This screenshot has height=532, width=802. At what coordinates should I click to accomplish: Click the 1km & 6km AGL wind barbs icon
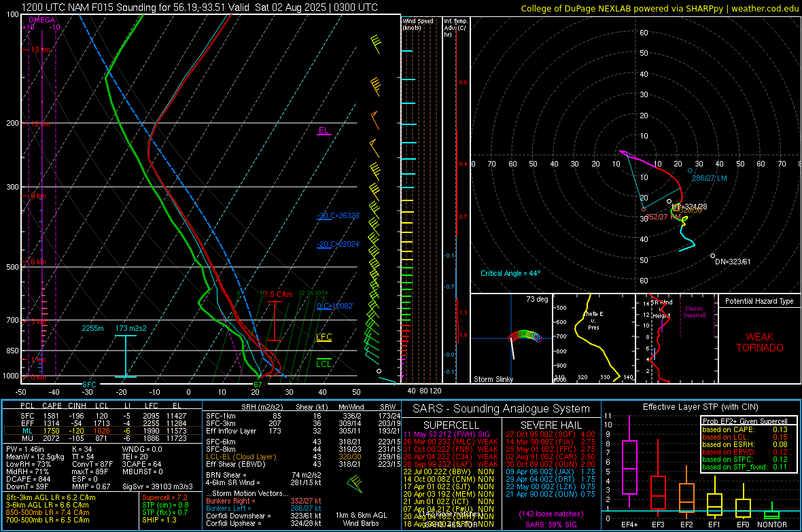coord(355,483)
